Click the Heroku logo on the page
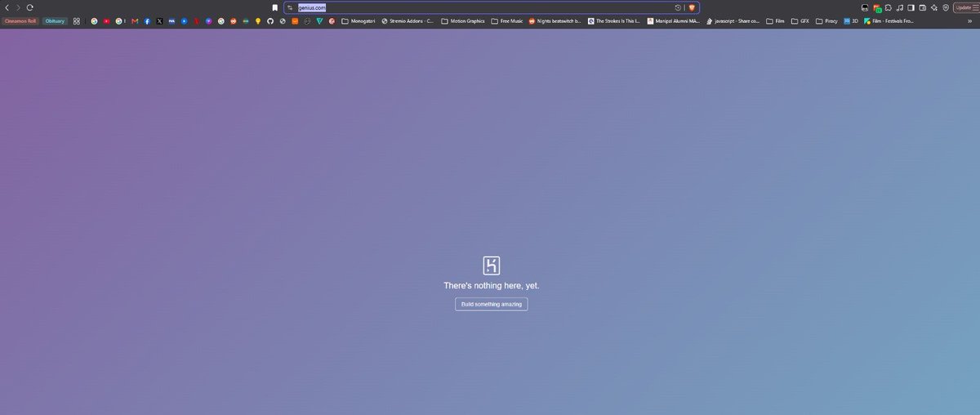980x415 pixels. click(x=491, y=265)
